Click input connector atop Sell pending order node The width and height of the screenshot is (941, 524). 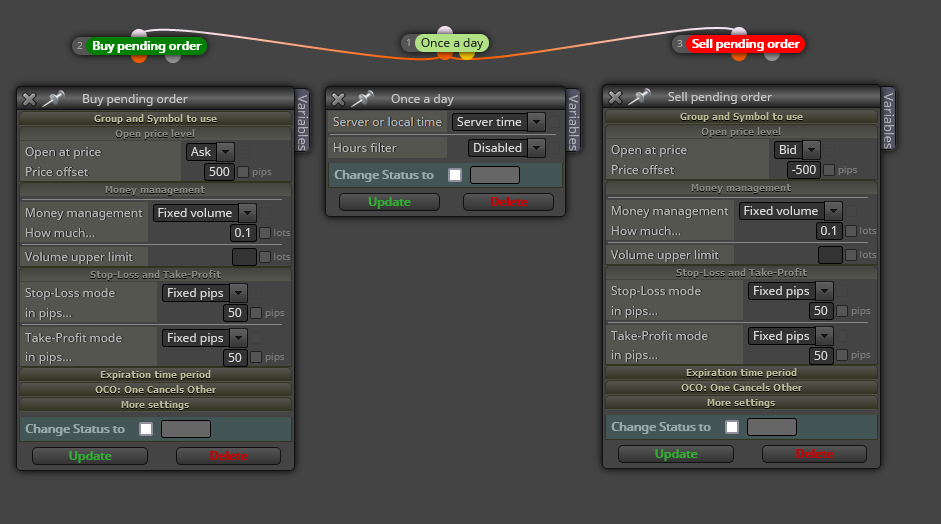(x=739, y=31)
